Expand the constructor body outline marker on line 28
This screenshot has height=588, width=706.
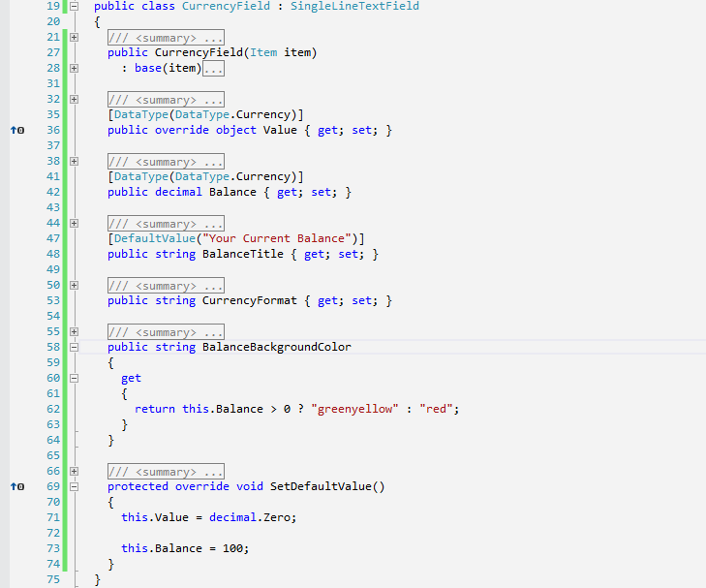click(75, 68)
